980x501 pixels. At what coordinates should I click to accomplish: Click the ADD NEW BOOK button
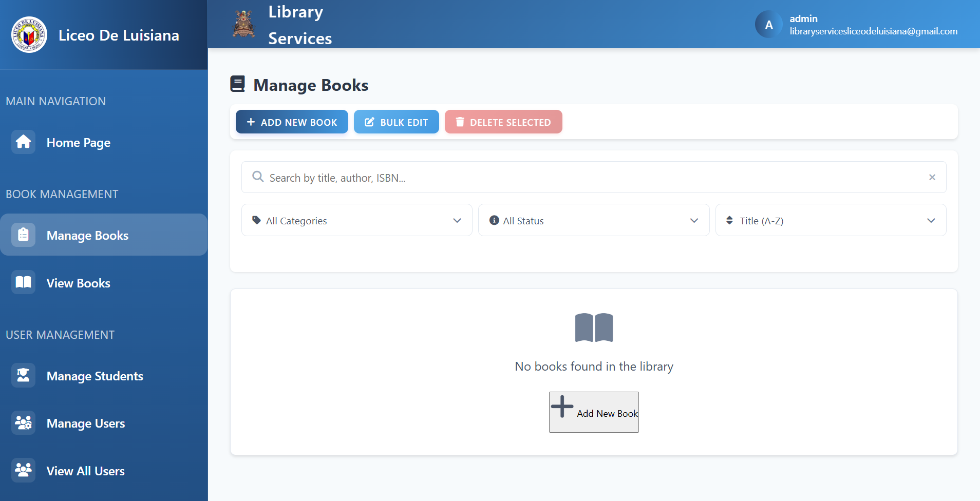point(291,122)
